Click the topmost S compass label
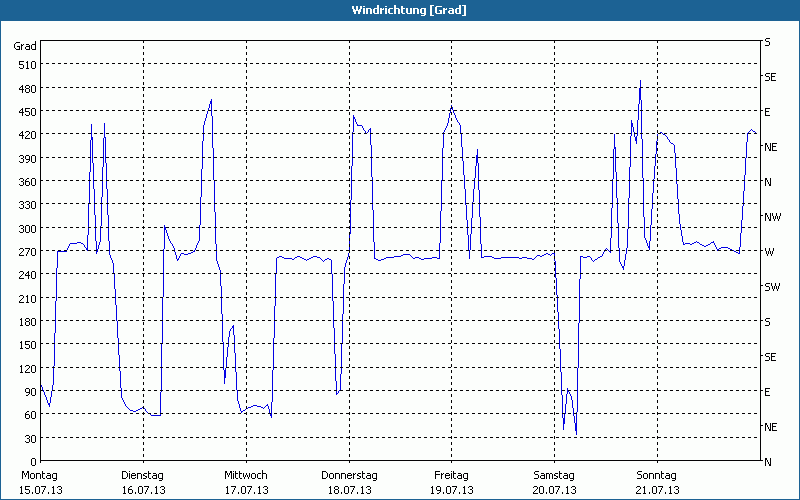This screenshot has width=800, height=500. 768,42
